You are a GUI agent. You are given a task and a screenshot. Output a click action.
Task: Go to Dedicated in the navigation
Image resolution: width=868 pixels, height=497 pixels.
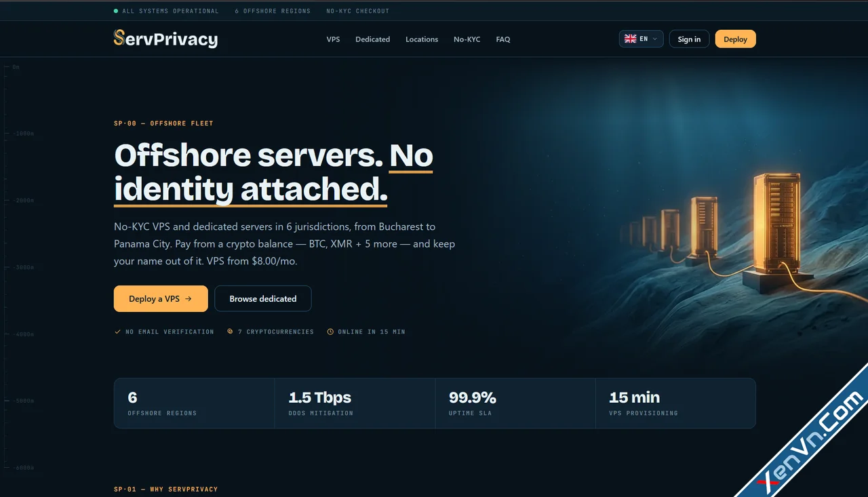372,39
